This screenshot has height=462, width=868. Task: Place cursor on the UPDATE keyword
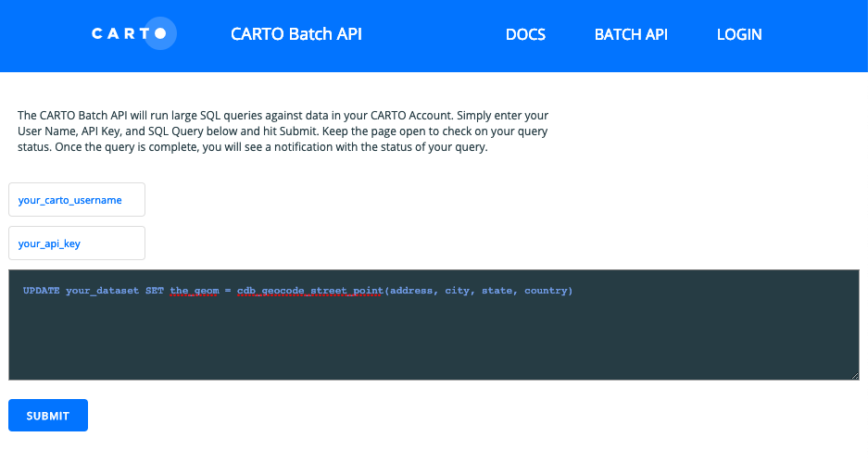pos(42,291)
